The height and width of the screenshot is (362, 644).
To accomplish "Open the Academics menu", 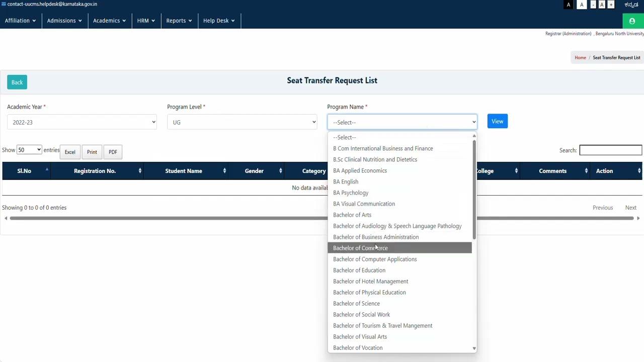I will (x=109, y=21).
